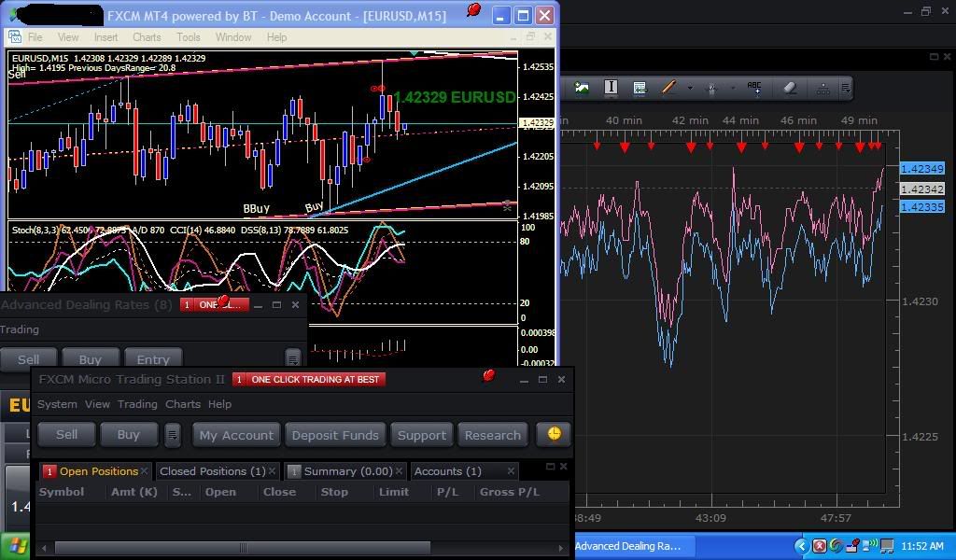956x560 pixels.
Task: Click the Stop column header
Action: tap(335, 492)
